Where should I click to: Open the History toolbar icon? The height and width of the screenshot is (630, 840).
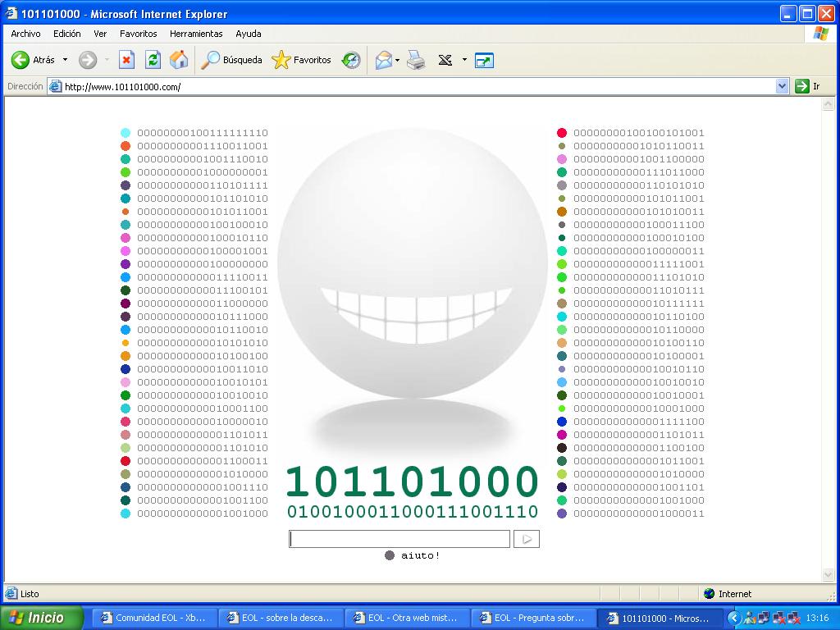click(351, 60)
